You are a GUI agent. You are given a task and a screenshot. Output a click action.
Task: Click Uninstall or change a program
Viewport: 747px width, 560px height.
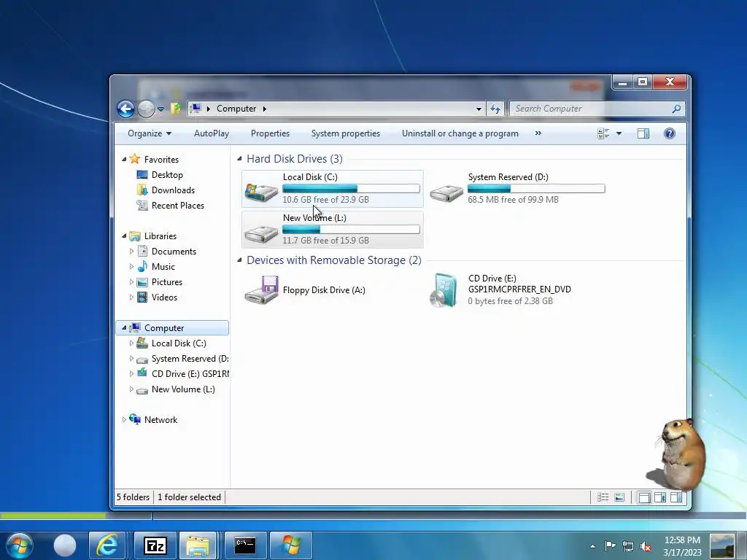(x=460, y=133)
